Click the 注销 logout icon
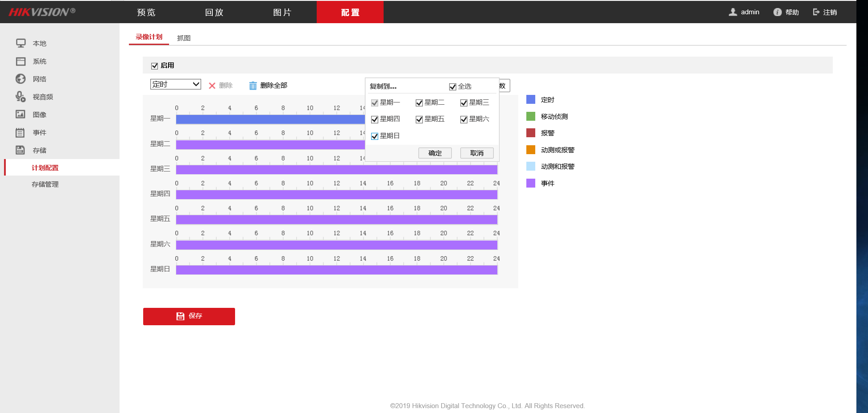868x413 pixels. pos(816,12)
